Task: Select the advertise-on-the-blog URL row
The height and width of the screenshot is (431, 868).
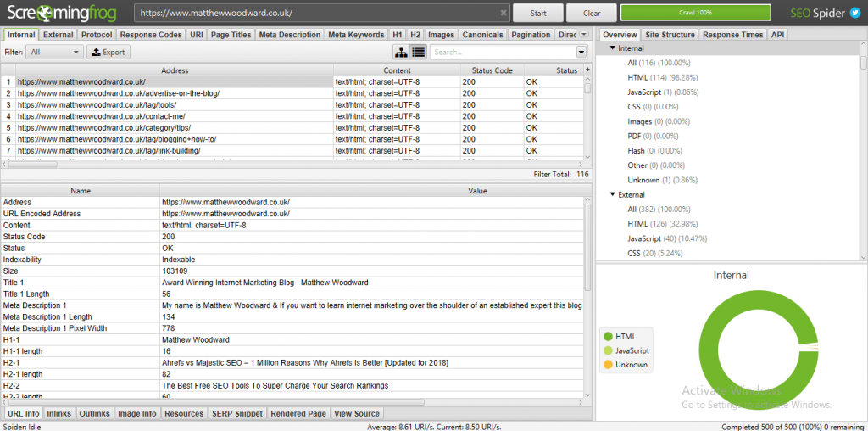Action: [x=292, y=93]
